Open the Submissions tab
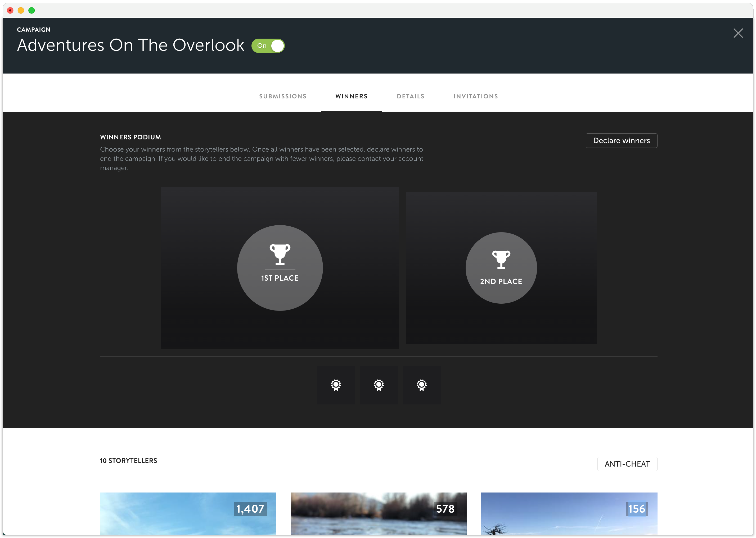 (283, 96)
